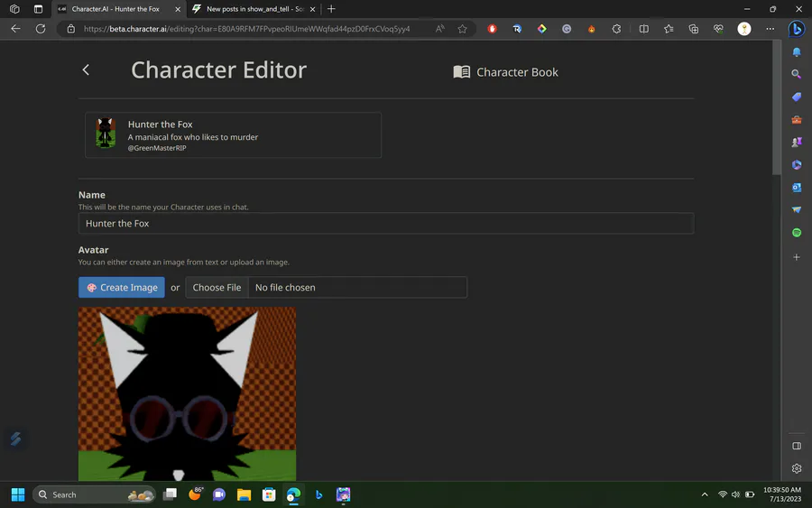Click the browser back arrow
The image size is (812, 508).
(15, 29)
